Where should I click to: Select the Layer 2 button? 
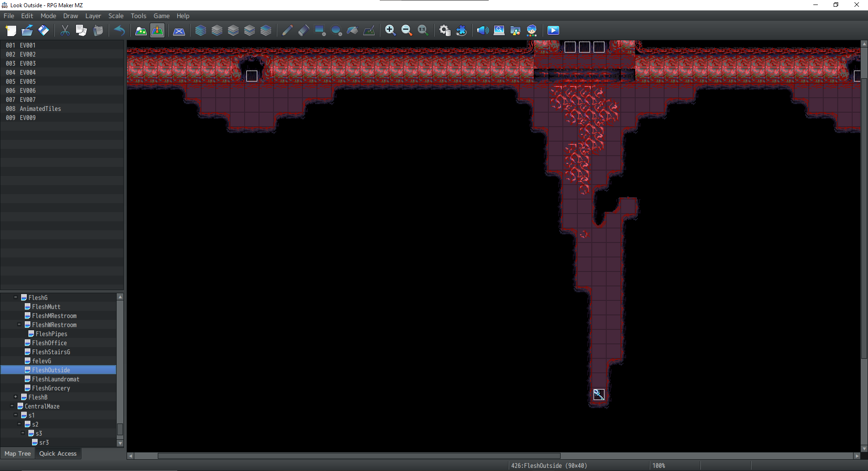tap(233, 30)
